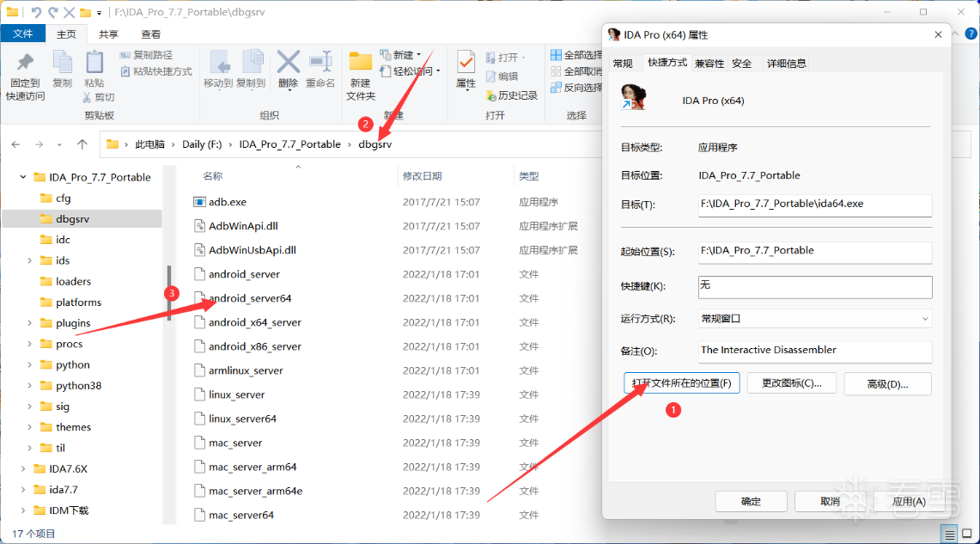The image size is (980, 544).
Task: Click the Cancel button in properties dialog
Action: 830,502
